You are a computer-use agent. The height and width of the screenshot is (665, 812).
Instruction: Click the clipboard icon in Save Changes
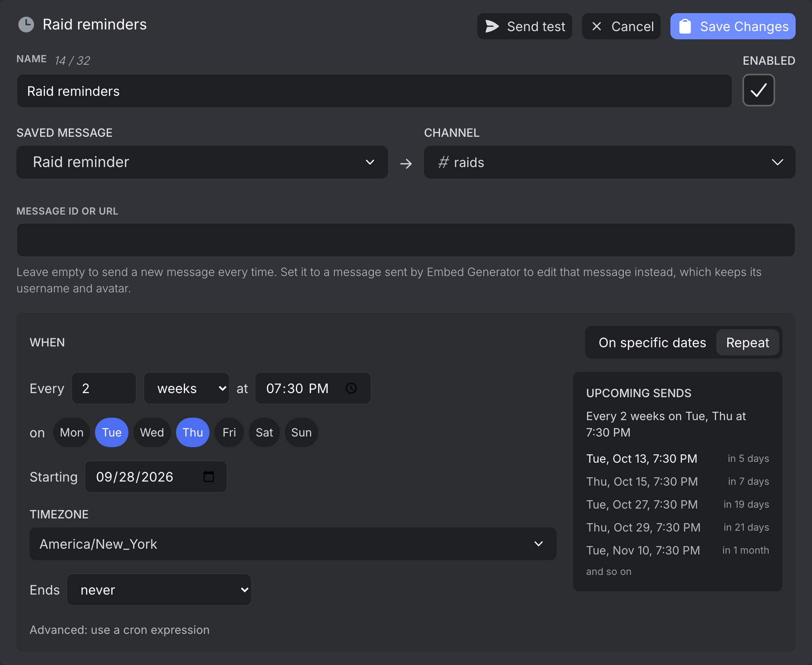click(685, 26)
